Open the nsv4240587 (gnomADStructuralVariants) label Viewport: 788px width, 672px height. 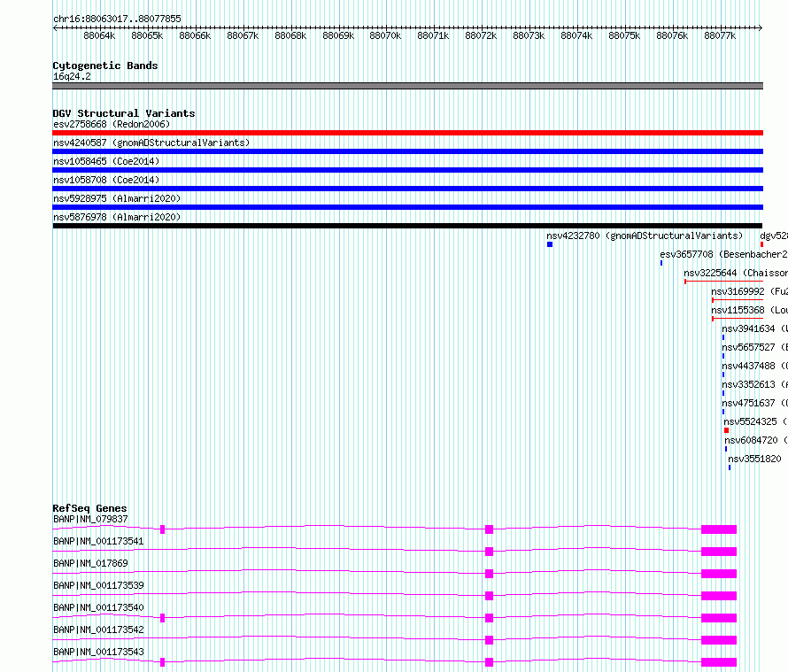[x=151, y=143]
